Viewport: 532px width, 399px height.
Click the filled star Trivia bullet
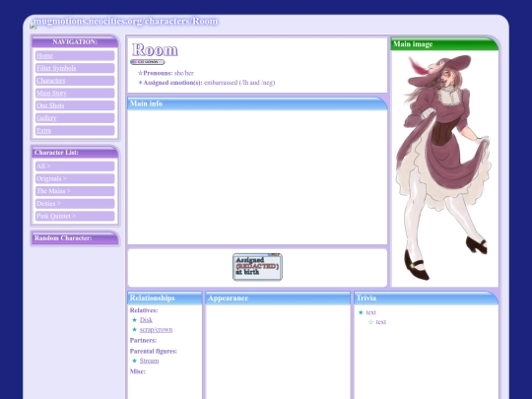(361, 312)
